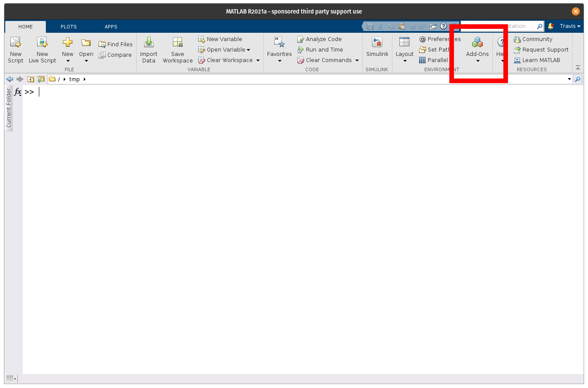Switch to the APPS tab
The image size is (588, 388).
coord(111,27)
